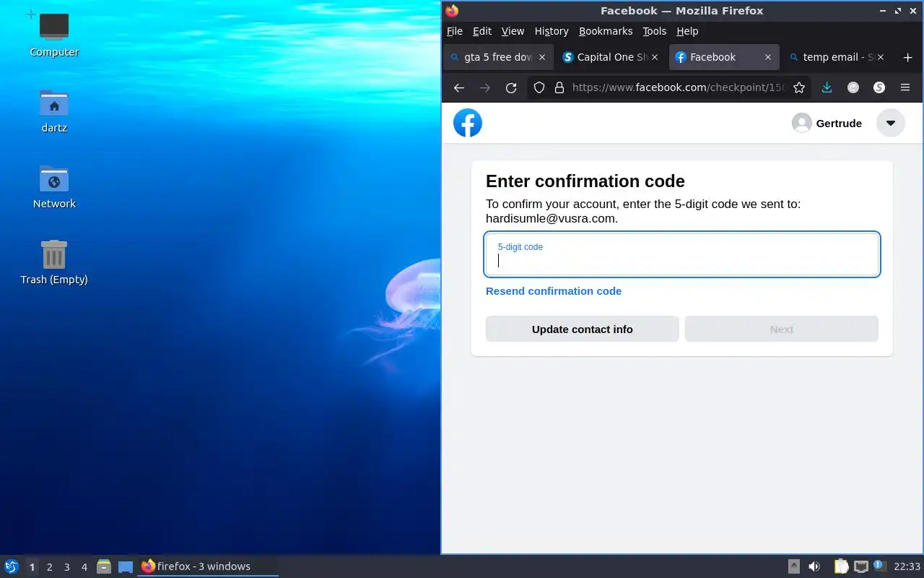The image size is (924, 578).
Task: Click the gray round extension icon in toolbar
Action: click(x=853, y=87)
